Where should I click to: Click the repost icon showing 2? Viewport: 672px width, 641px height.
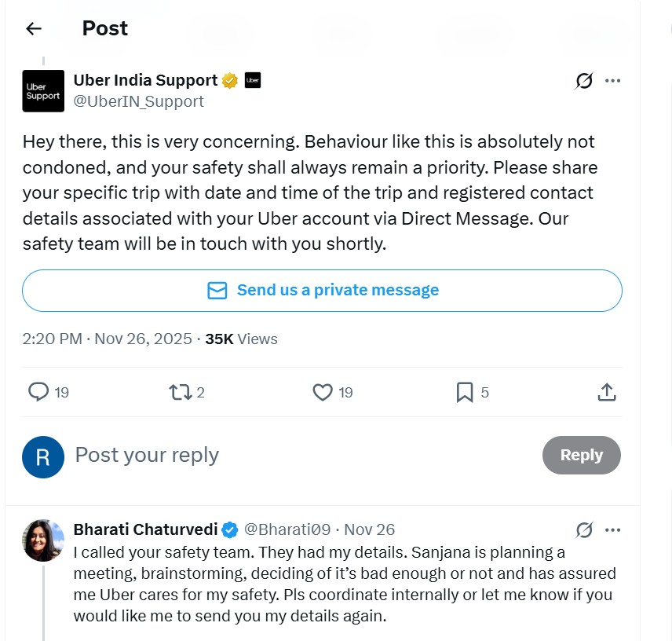coord(180,392)
